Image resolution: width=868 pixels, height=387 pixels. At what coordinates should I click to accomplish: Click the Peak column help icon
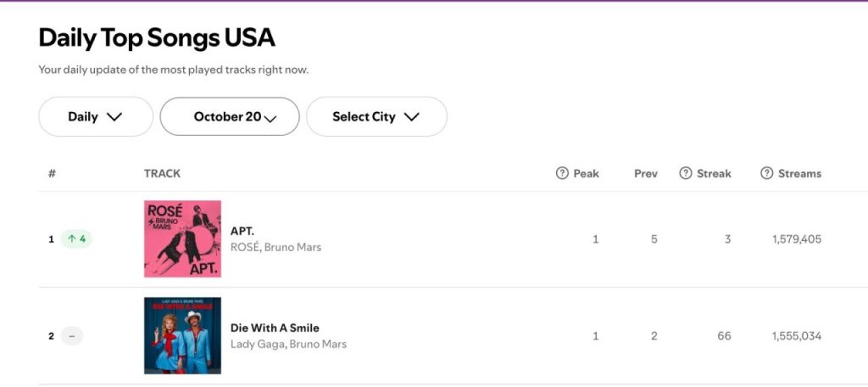(562, 173)
